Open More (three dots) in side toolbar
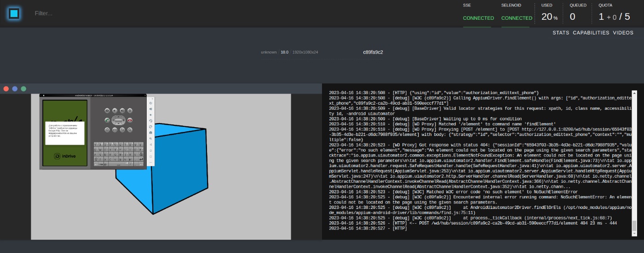 click(x=151, y=162)
